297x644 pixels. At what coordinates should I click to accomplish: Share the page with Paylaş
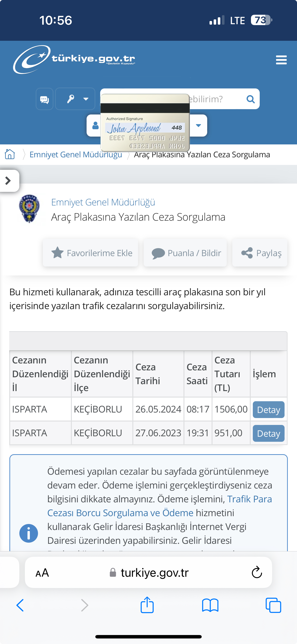pyautogui.click(x=260, y=253)
